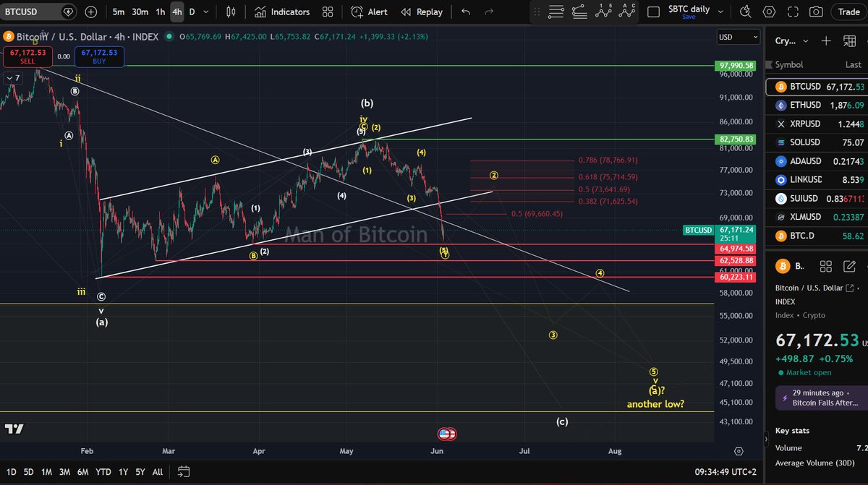Viewport: 868px width, 485px height.
Task: Select ETHUSD in the watchlist
Action: [x=817, y=105]
